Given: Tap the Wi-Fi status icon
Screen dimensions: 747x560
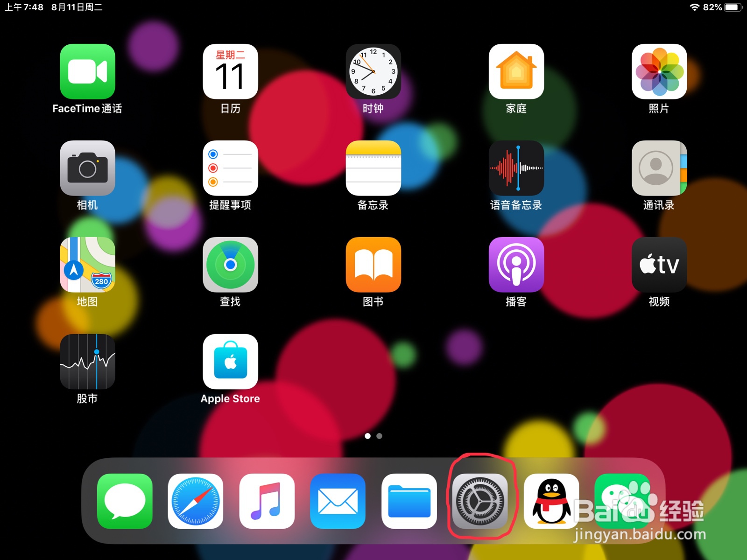Looking at the screenshot, I should coord(695,7).
